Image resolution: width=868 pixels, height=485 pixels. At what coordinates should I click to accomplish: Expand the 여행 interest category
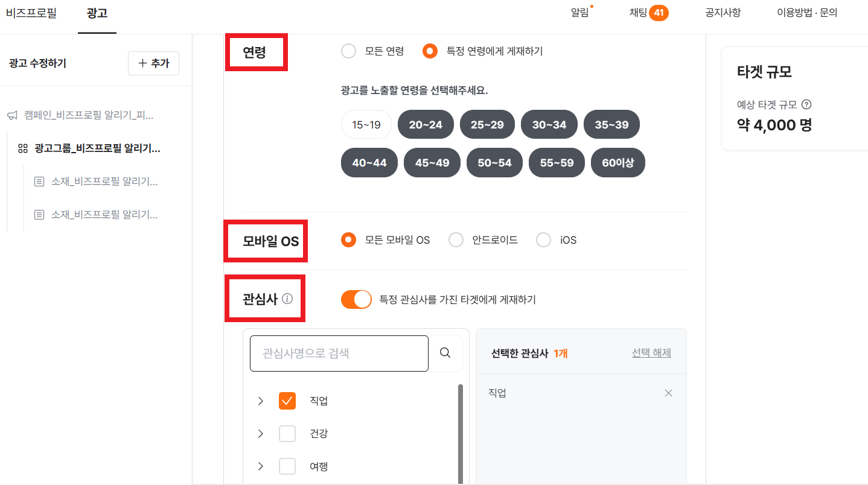[x=260, y=466]
